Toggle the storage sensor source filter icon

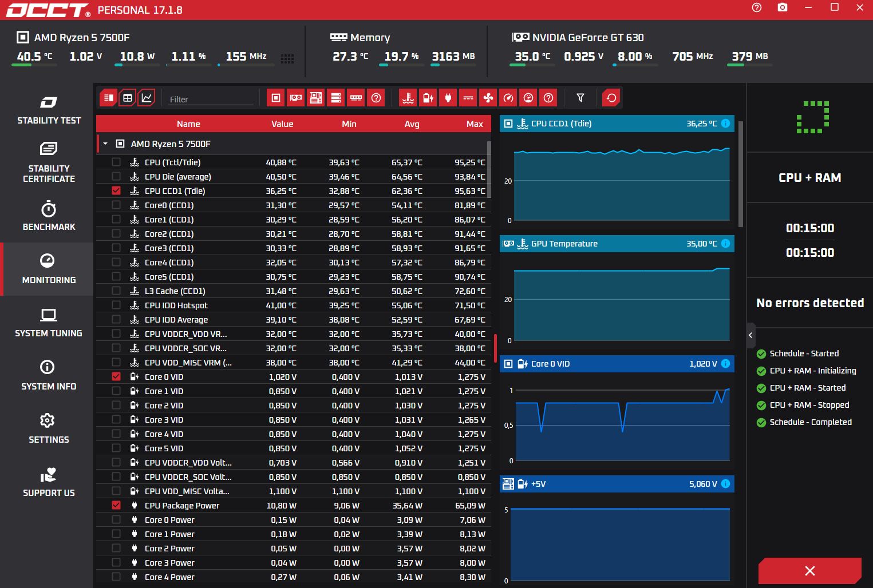(x=336, y=98)
